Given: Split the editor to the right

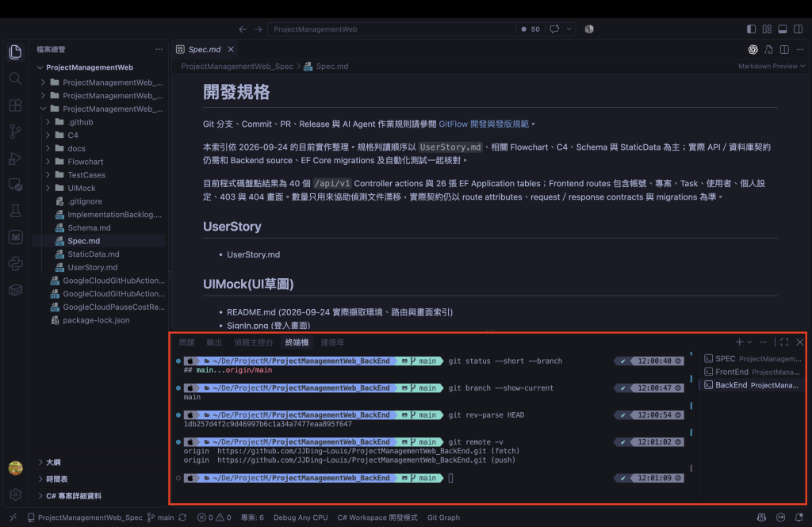Looking at the screenshot, I should 784,49.
